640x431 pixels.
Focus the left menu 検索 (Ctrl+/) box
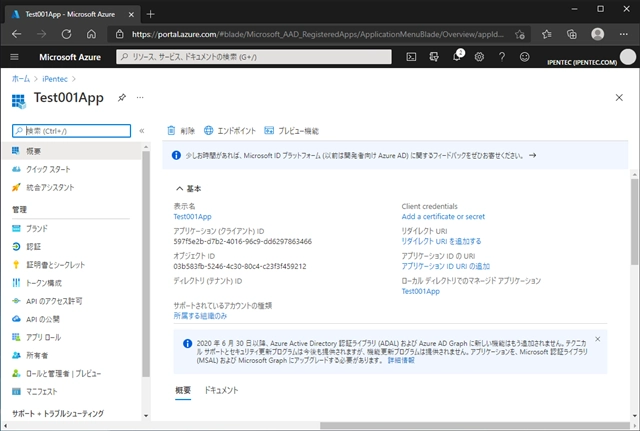point(71,131)
